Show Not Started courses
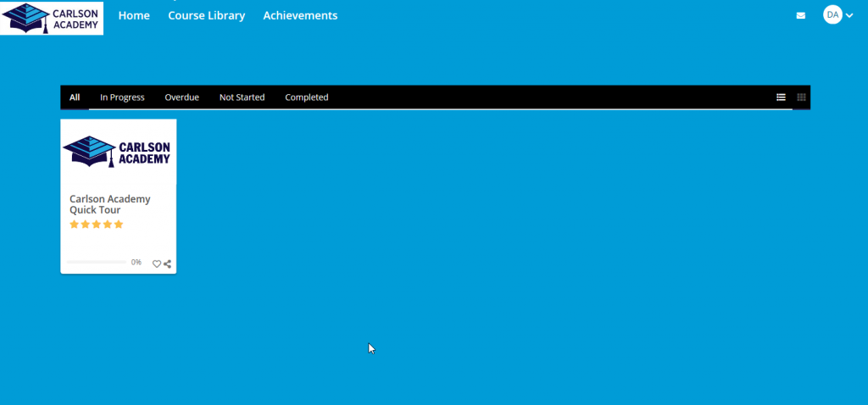This screenshot has height=405, width=868. pyautogui.click(x=242, y=97)
